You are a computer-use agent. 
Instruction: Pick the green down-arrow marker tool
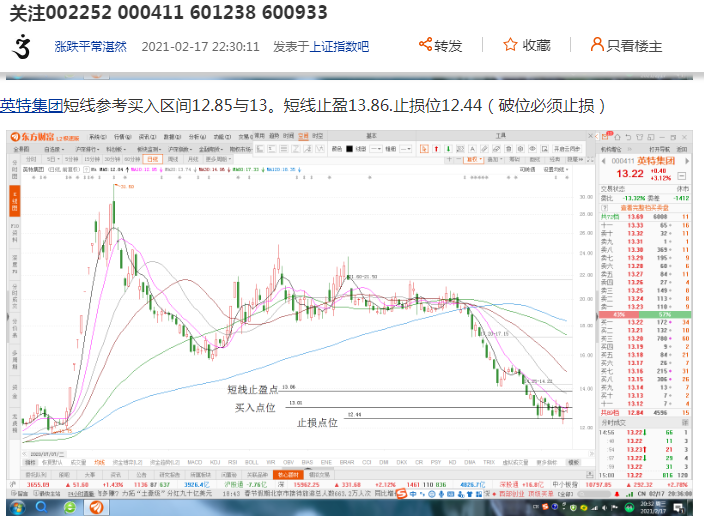pyautogui.click(x=448, y=149)
